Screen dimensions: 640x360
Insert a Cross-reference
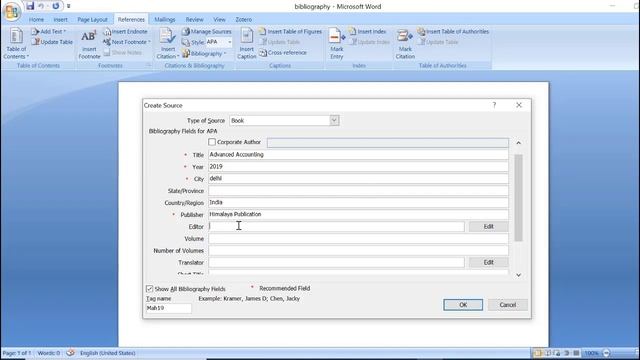point(283,53)
